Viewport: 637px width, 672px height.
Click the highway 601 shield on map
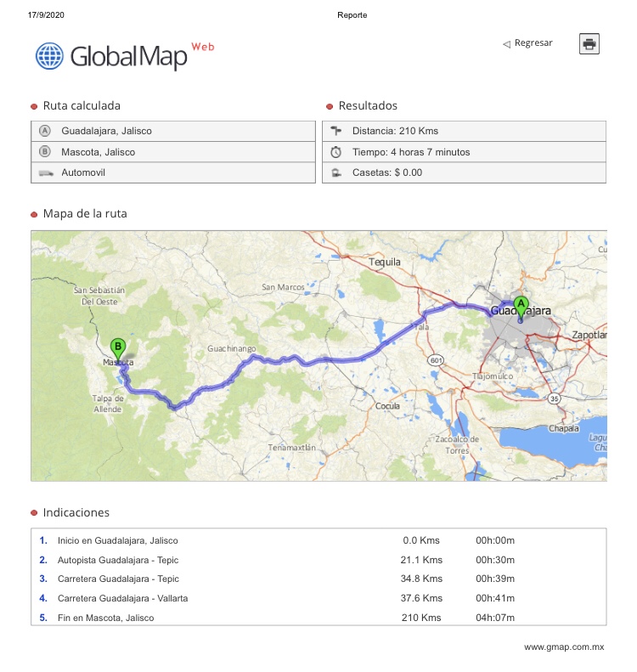click(436, 359)
